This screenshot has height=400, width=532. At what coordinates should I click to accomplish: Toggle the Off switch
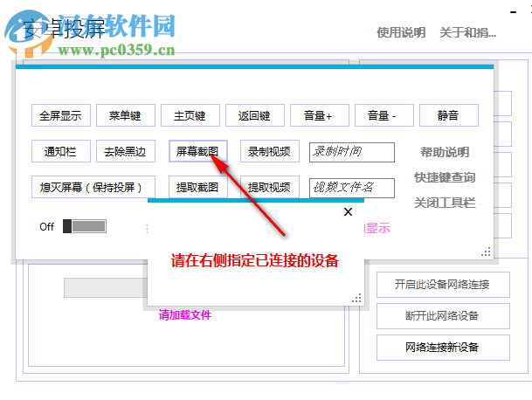pos(85,226)
